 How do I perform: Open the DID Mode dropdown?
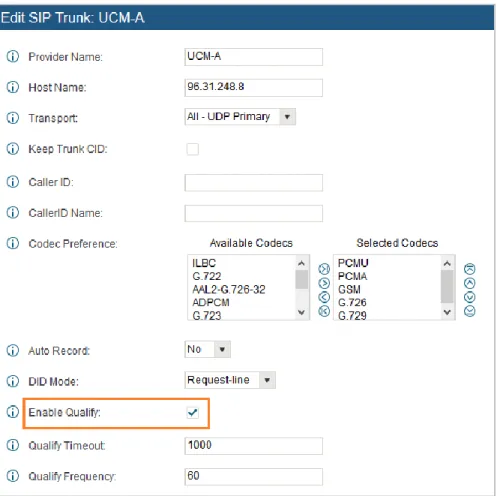(230, 380)
